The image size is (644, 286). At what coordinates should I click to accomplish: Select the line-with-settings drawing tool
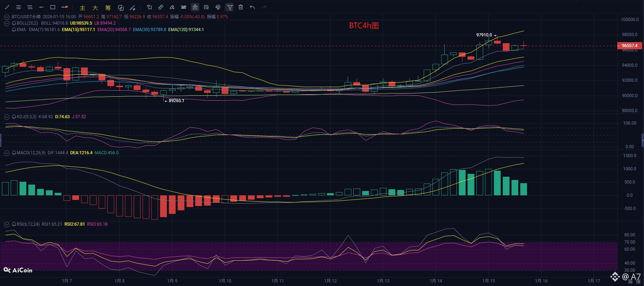click(x=132, y=7)
